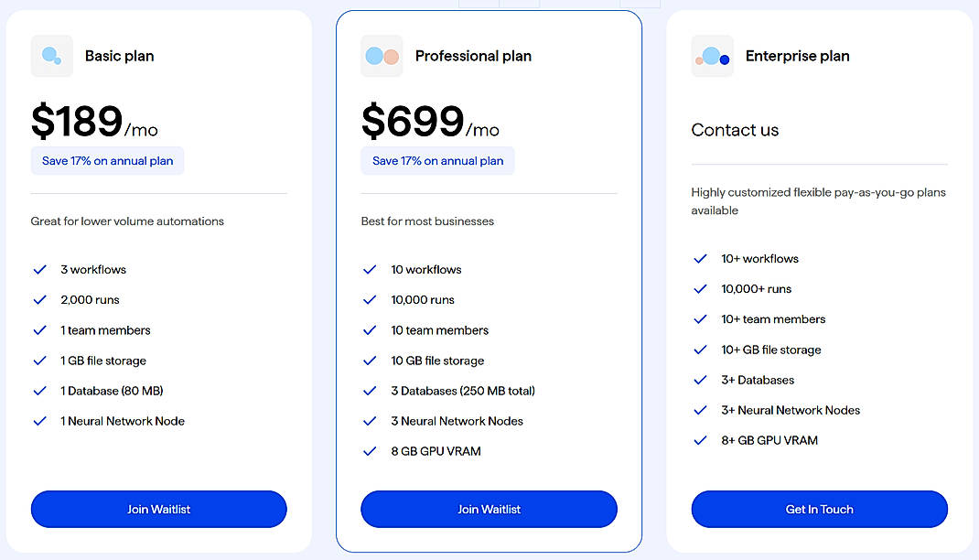
Task: Click the Professional plan logo icon
Action: pos(382,56)
